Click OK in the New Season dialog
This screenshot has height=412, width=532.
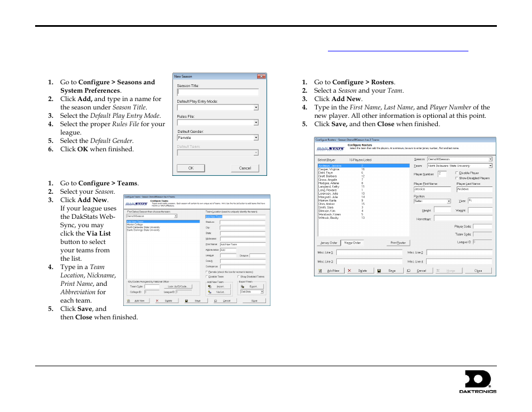pyautogui.click(x=191, y=168)
